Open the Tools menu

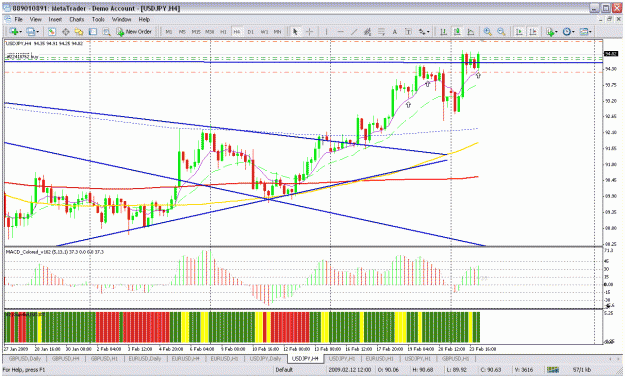click(98, 19)
